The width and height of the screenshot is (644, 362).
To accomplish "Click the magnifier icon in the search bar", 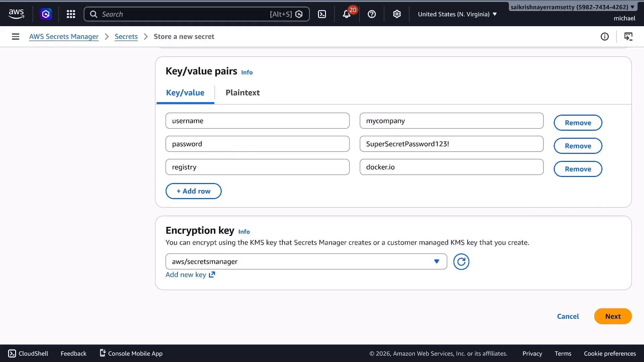I will [x=94, y=14].
